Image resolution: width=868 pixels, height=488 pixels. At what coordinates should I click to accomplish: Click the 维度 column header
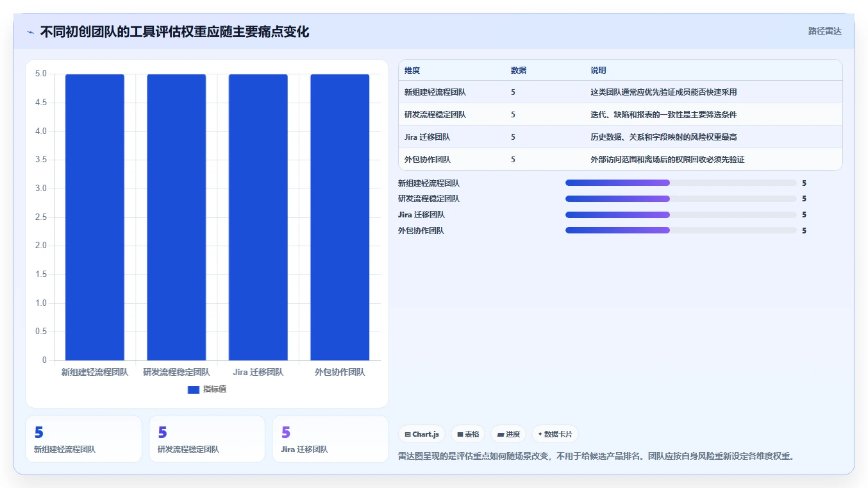(x=412, y=71)
